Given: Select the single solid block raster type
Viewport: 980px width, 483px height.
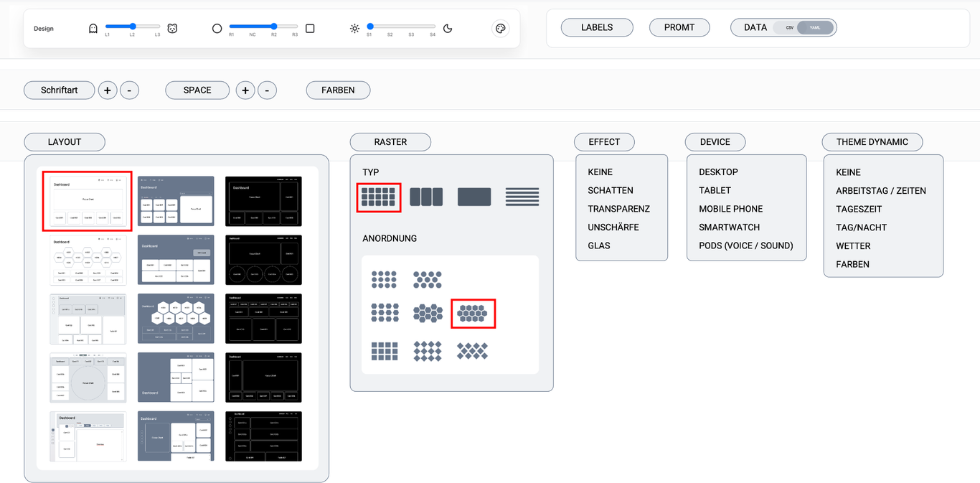Looking at the screenshot, I should (474, 197).
